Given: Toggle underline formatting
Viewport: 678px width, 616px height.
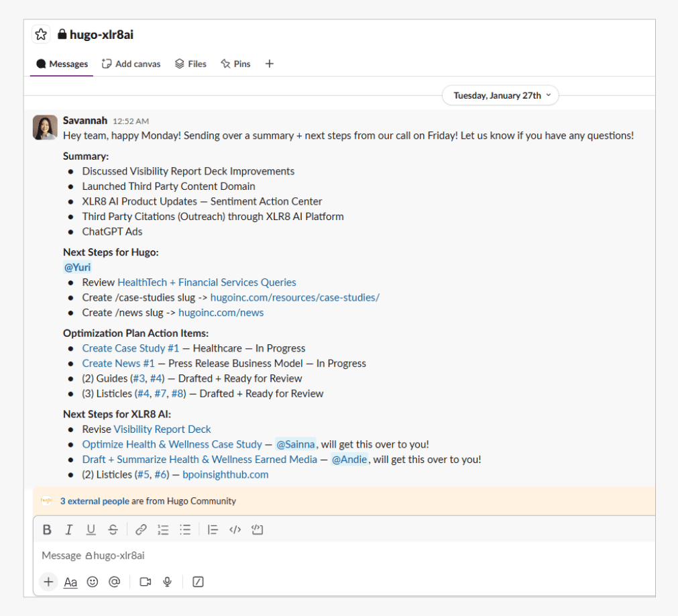Looking at the screenshot, I should coord(91,529).
